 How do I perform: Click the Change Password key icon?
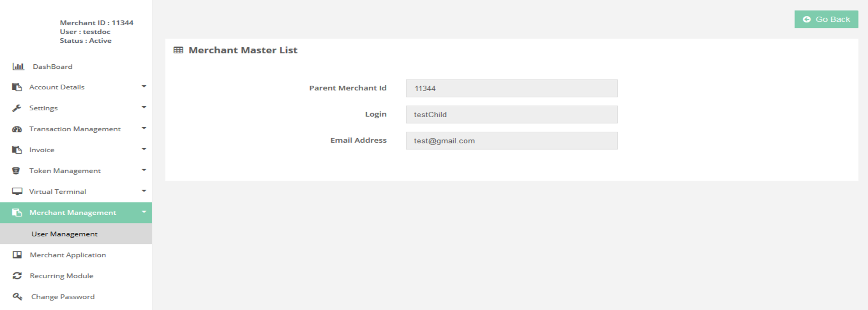[17, 297]
